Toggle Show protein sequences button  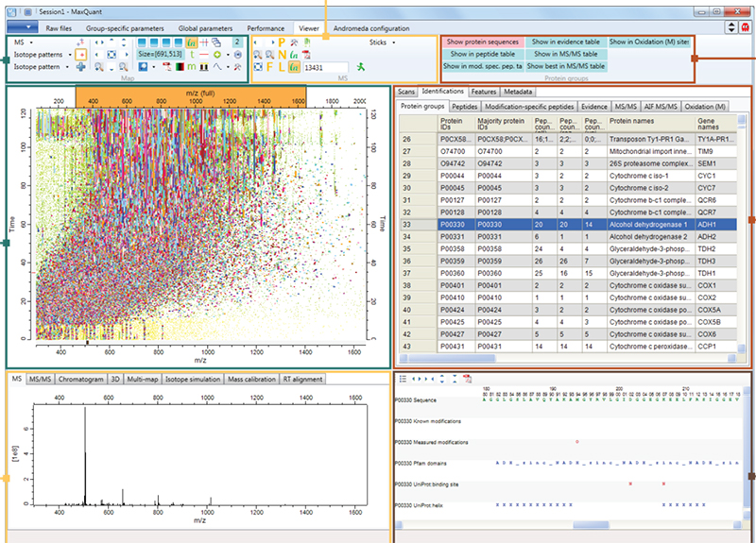(483, 42)
